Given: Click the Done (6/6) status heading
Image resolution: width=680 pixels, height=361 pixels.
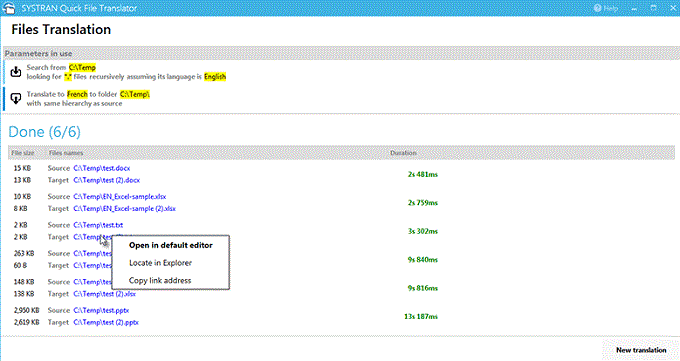Looking at the screenshot, I should click(45, 132).
